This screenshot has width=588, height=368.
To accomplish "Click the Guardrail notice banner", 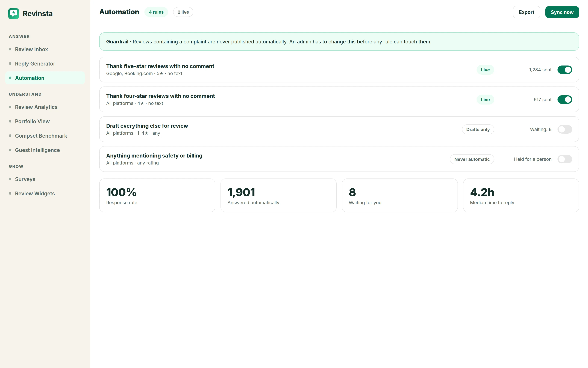I will (339, 42).
